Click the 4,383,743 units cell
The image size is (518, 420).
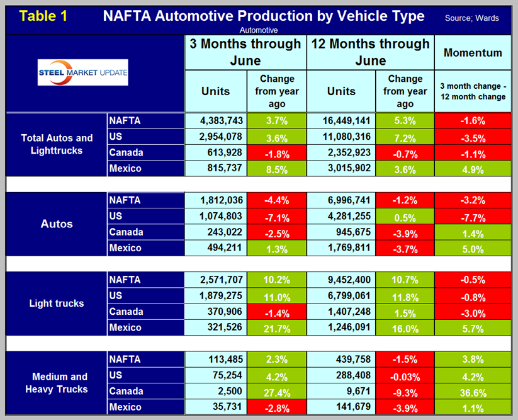(215, 121)
